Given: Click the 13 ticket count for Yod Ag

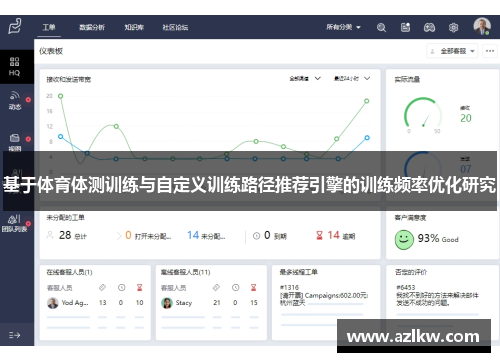Looking at the screenshot, I should coord(102,303).
